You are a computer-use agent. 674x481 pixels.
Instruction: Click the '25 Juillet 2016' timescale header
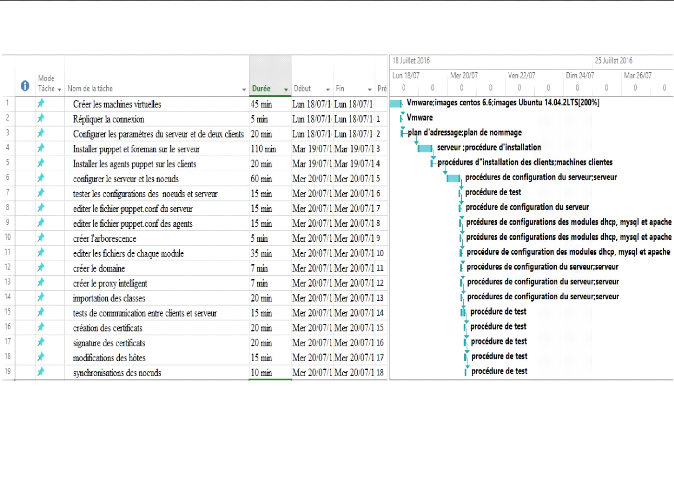[x=619, y=60]
